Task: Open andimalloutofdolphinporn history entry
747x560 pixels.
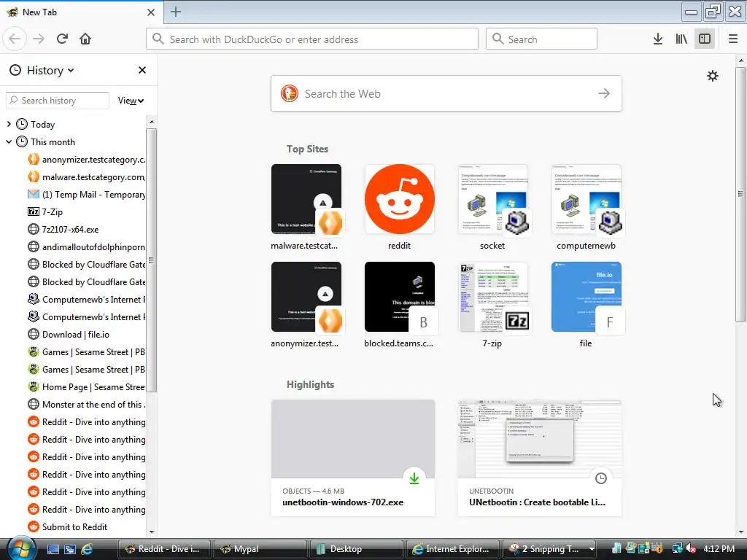Action: [x=86, y=247]
